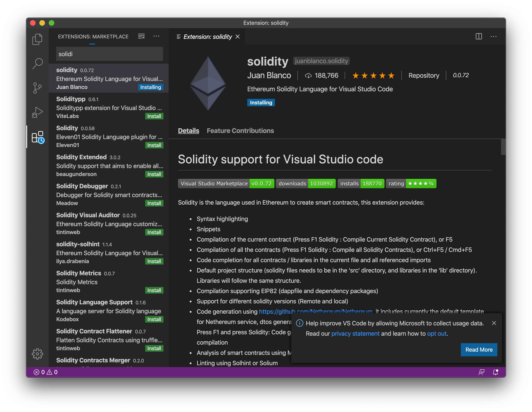Install Solidity Debugger extension
Screen dimensions: 532x412
(x=154, y=203)
